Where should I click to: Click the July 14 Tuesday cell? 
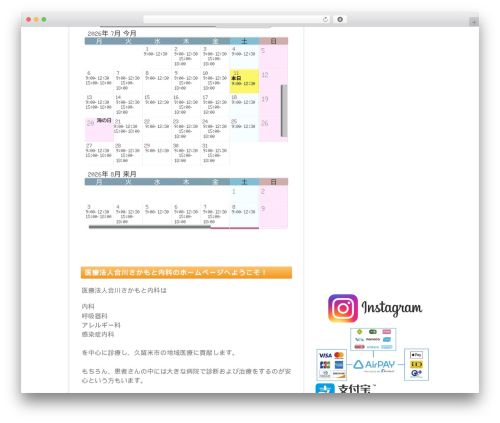128,105
